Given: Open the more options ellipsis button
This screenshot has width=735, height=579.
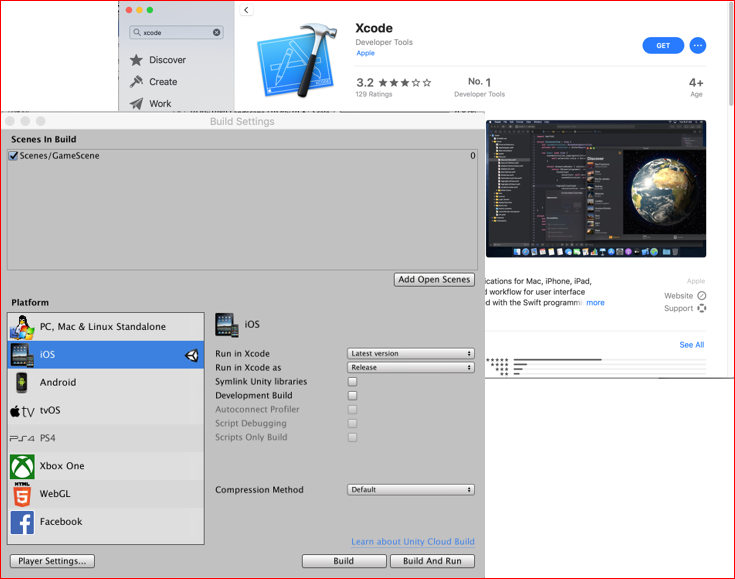Looking at the screenshot, I should tap(698, 45).
